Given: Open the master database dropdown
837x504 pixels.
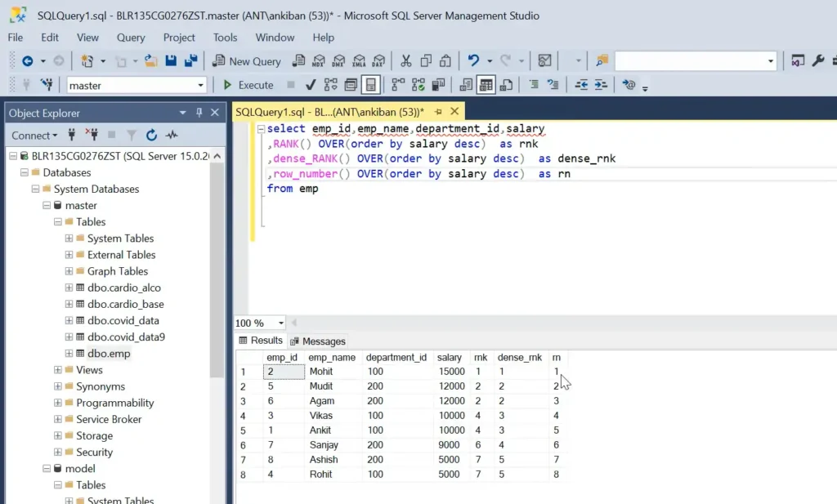Looking at the screenshot, I should [x=201, y=85].
